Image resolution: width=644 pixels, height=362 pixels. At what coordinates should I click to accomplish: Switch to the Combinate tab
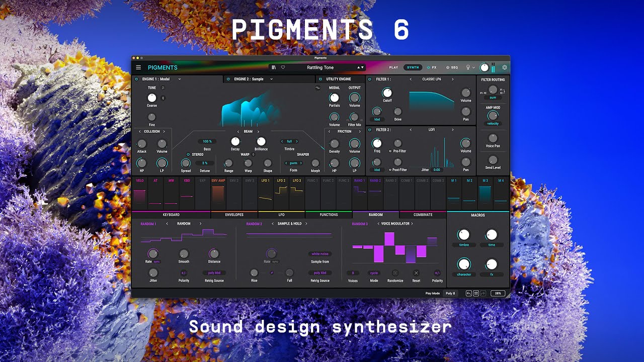(423, 215)
